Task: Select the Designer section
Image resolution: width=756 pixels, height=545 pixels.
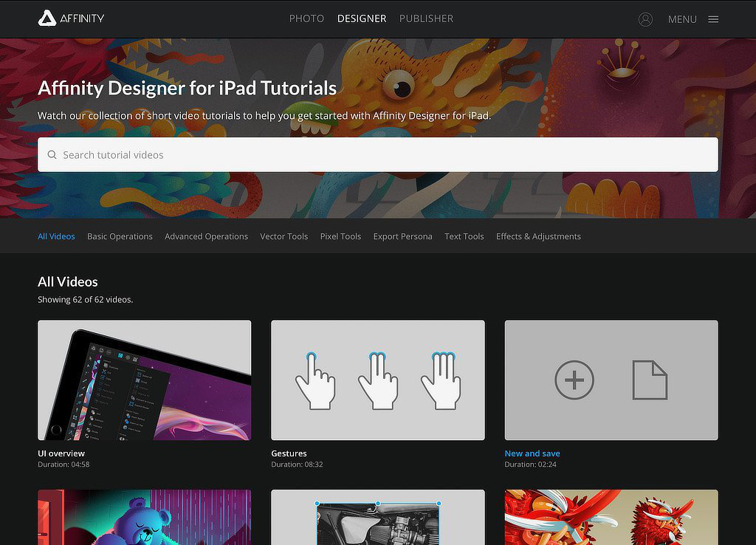Action: click(x=362, y=18)
